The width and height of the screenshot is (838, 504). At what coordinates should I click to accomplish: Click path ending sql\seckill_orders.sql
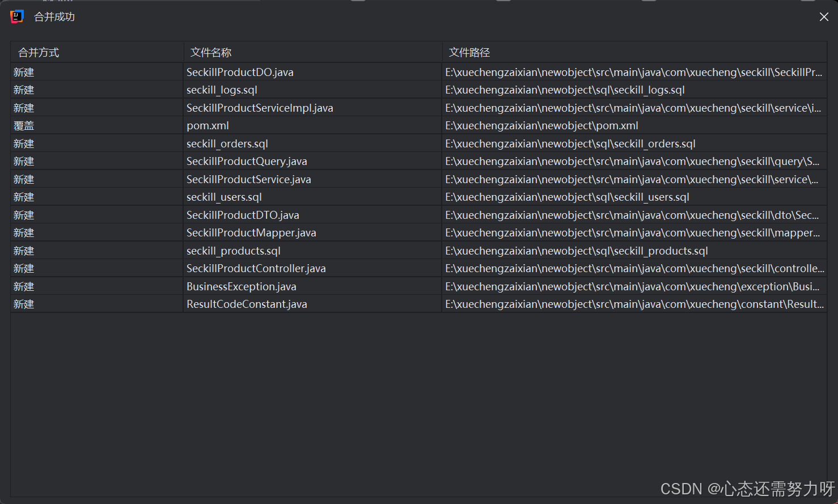(570, 143)
